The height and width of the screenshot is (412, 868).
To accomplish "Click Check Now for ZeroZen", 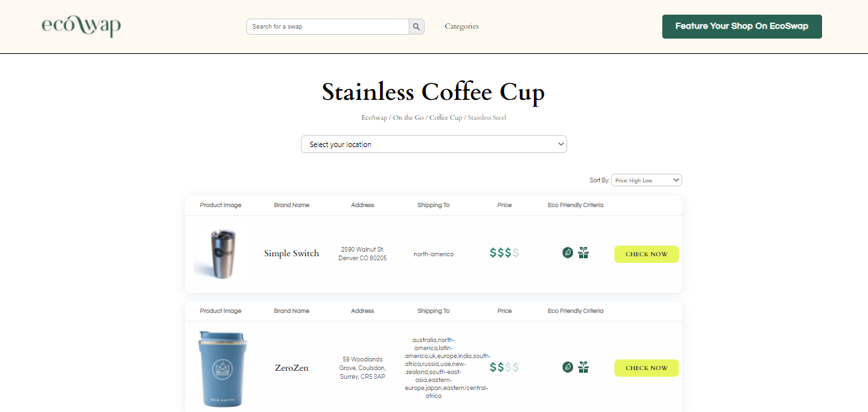I will point(646,368).
